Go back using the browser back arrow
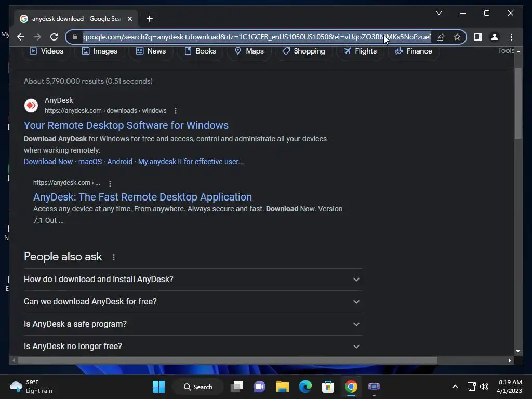This screenshot has height=399, width=532. (21, 37)
